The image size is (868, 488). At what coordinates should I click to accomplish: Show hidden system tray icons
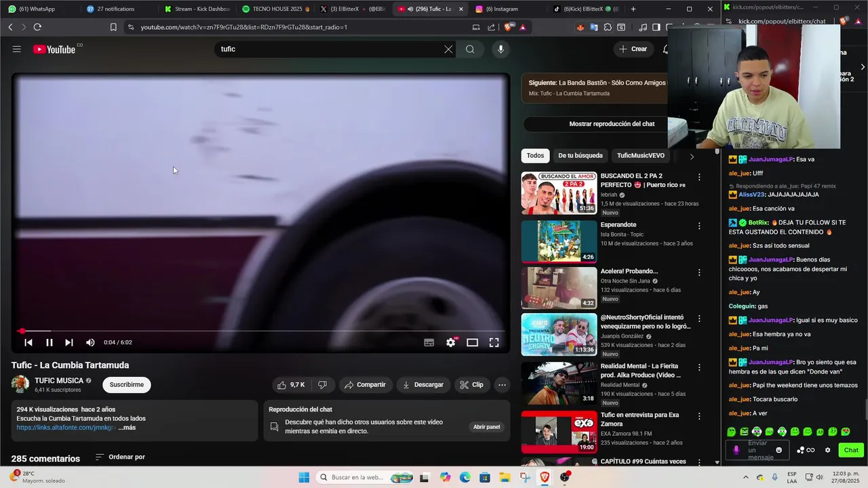click(745, 477)
